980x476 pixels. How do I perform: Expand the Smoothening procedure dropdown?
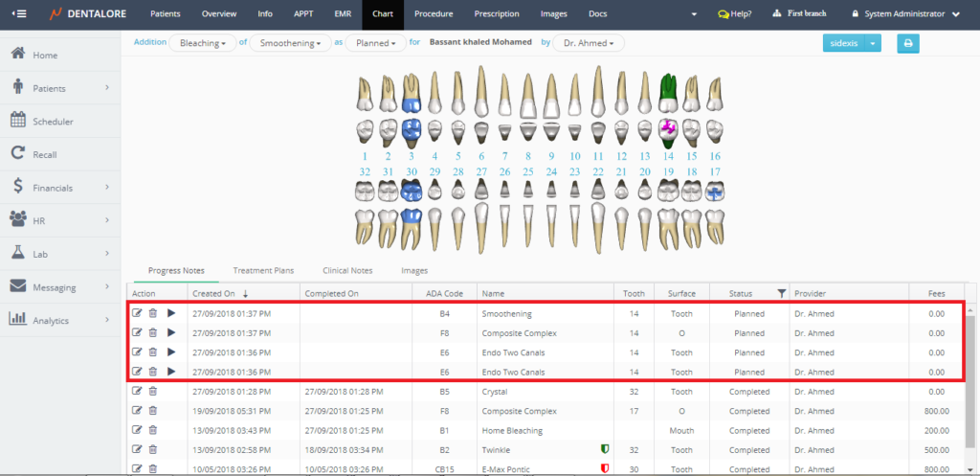[x=289, y=43]
